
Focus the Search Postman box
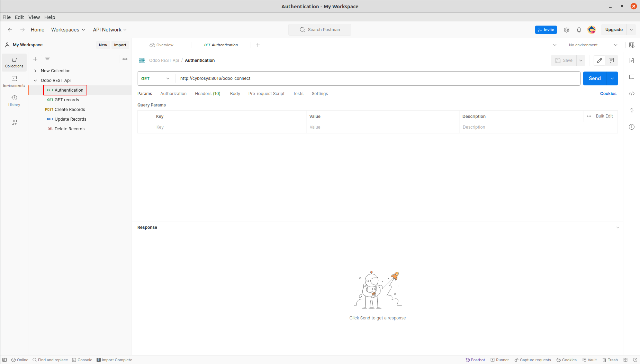click(x=320, y=30)
